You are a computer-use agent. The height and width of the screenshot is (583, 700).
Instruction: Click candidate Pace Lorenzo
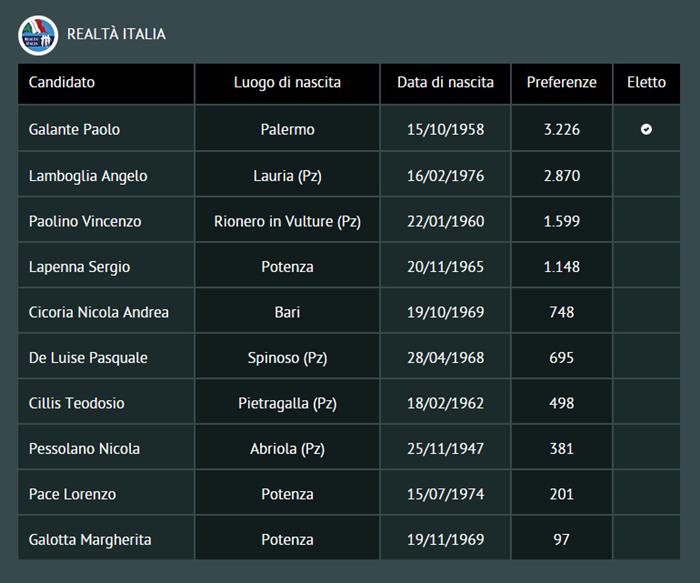tap(72, 494)
